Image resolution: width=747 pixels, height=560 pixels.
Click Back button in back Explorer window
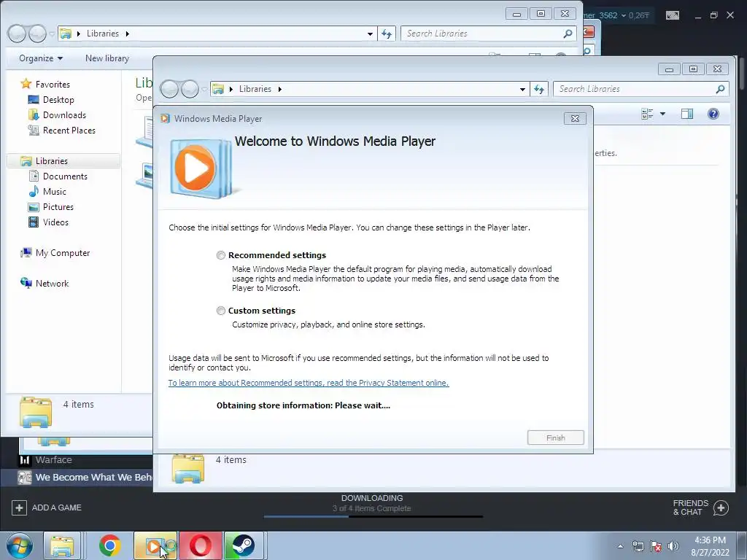(x=17, y=34)
